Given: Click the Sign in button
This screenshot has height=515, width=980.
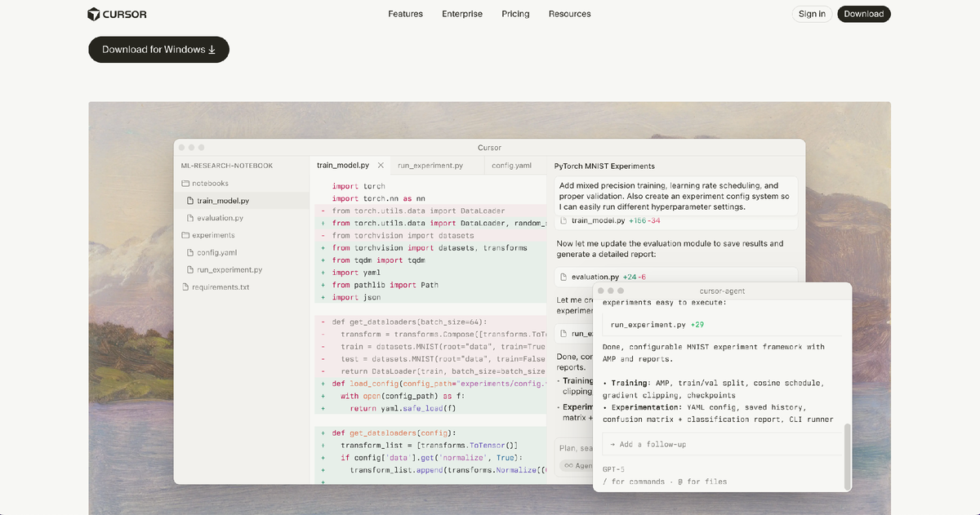Looking at the screenshot, I should 812,14.
